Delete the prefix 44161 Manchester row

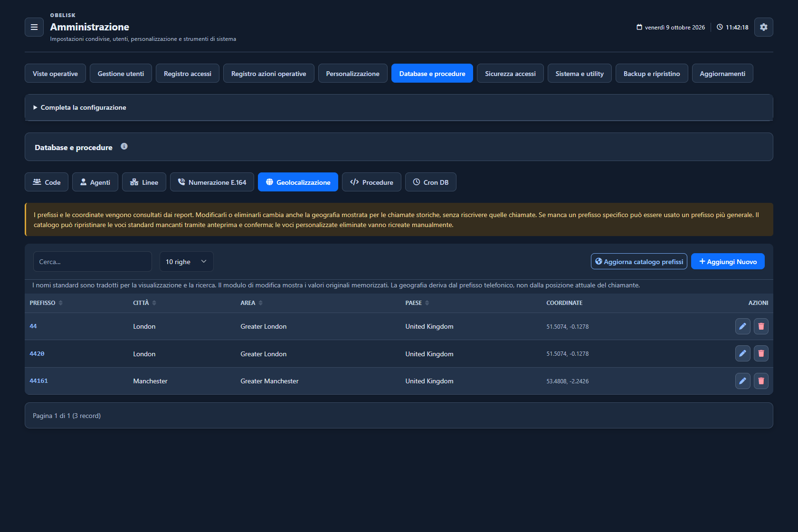point(761,381)
